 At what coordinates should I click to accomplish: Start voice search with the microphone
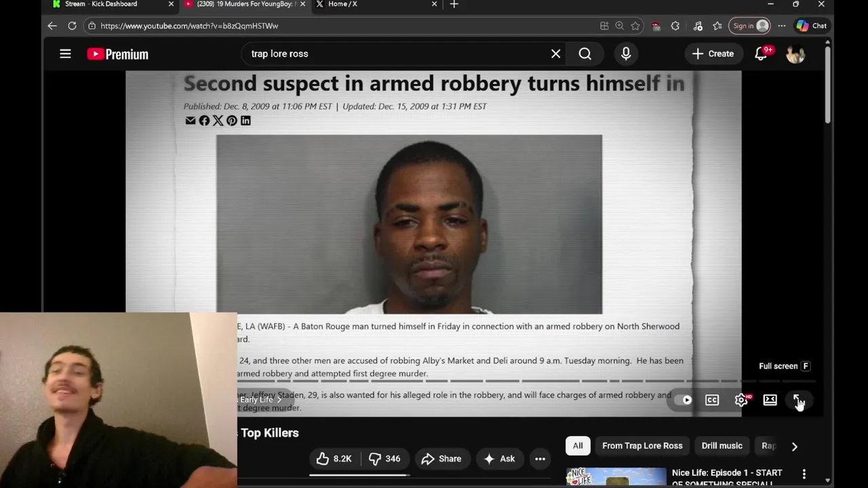pos(626,54)
